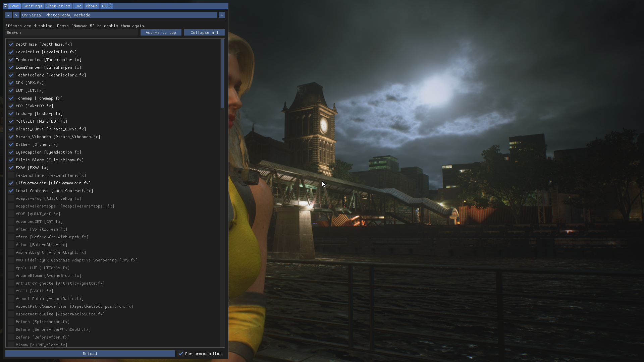The image size is (644, 362).
Task: Uncheck the Unsharp effect
Action: (11, 114)
